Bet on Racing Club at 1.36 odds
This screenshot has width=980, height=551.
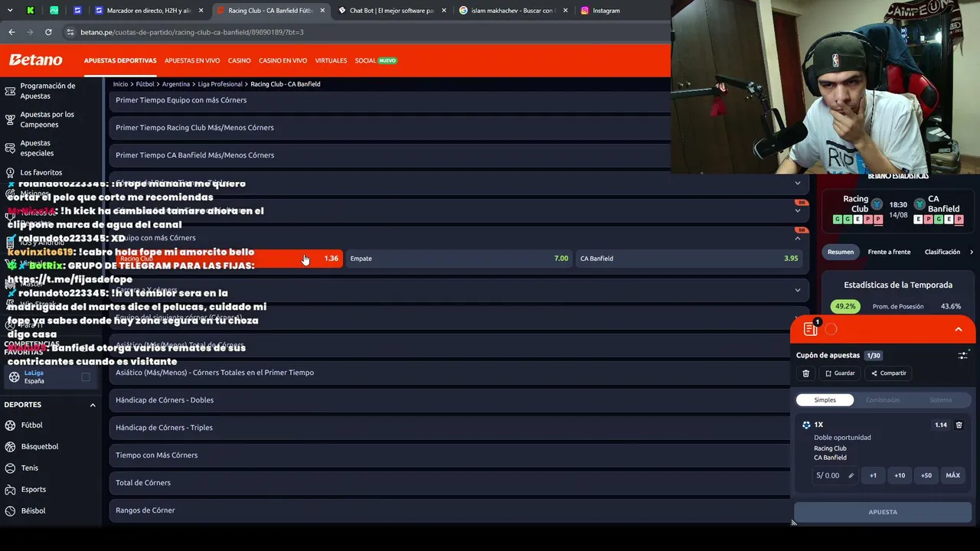pyautogui.click(x=229, y=259)
